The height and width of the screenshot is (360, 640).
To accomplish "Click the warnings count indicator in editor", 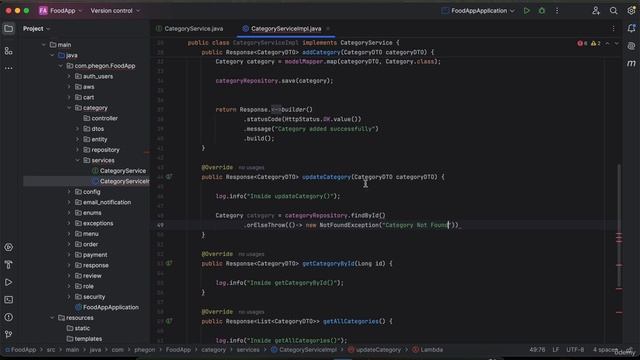I will [596, 43].
